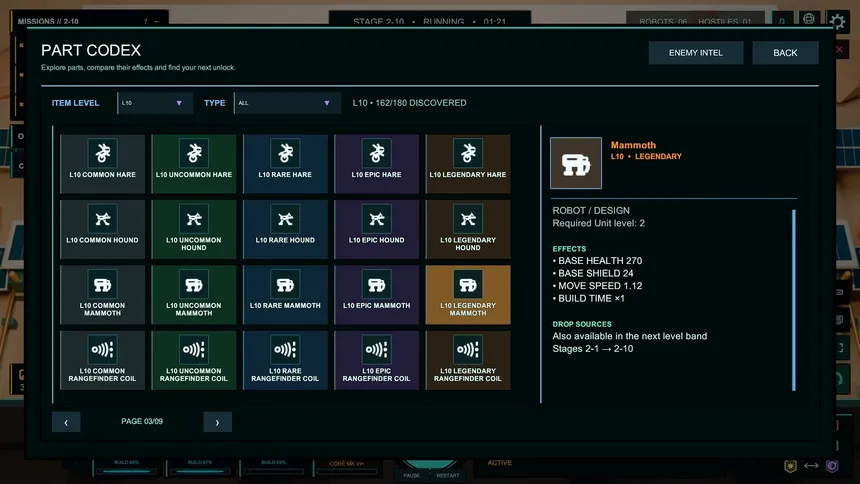
Task: Open the Item Level dropdown
Action: (154, 103)
